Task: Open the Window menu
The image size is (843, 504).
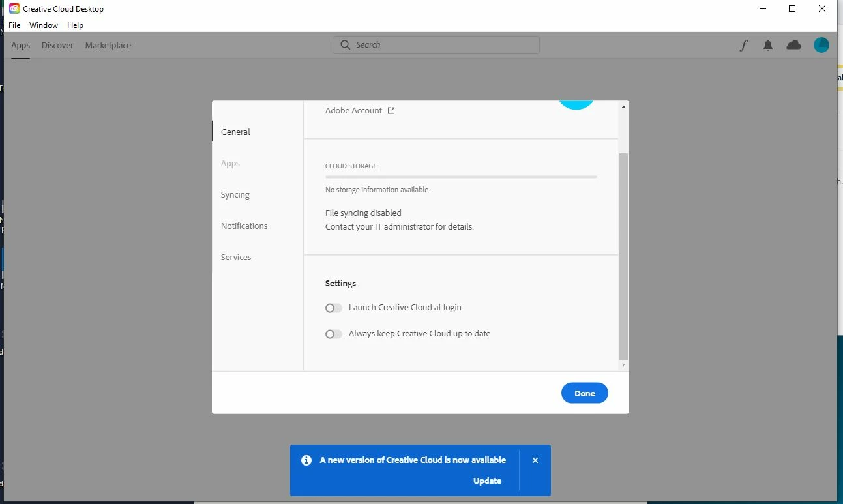Action: [x=44, y=25]
